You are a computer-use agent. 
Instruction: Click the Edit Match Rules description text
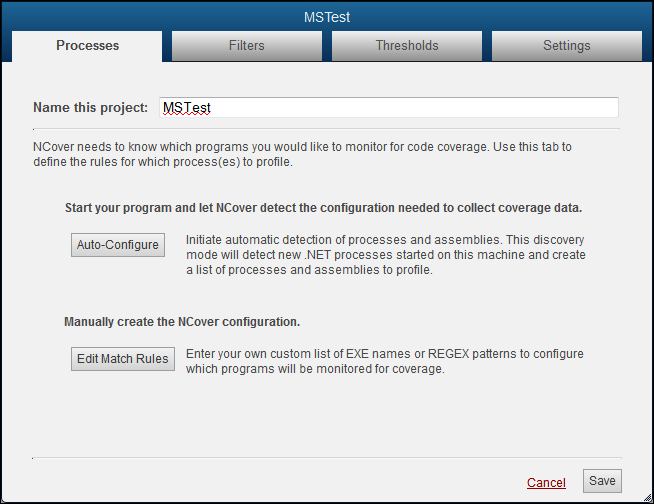(x=385, y=361)
